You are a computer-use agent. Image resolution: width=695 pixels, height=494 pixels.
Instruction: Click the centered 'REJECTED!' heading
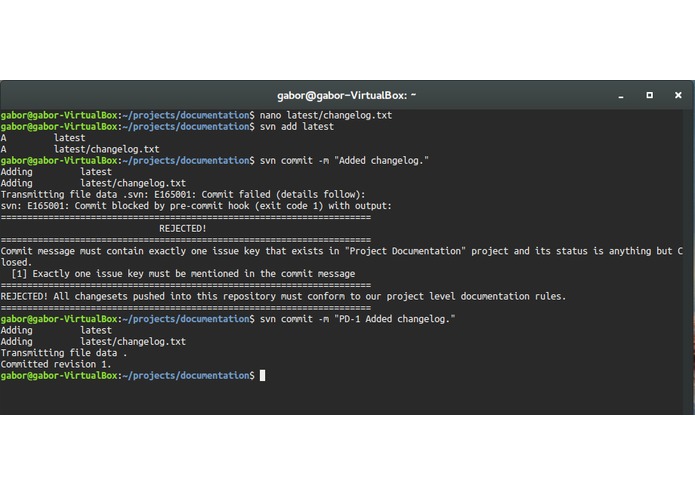183,229
